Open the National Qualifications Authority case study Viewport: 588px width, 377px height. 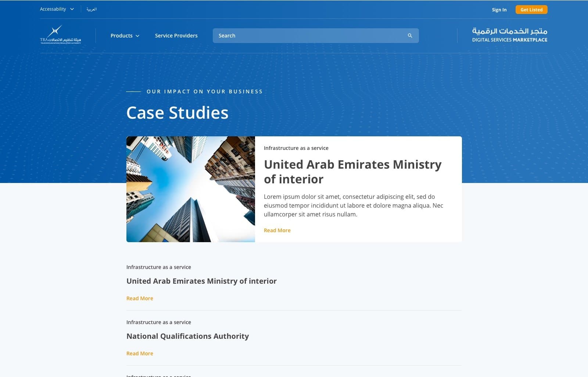coord(187,336)
